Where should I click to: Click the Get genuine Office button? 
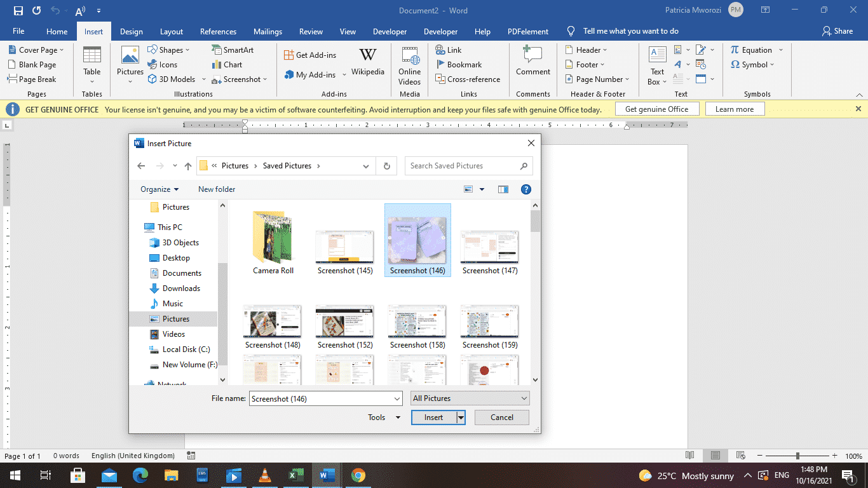[x=656, y=109]
